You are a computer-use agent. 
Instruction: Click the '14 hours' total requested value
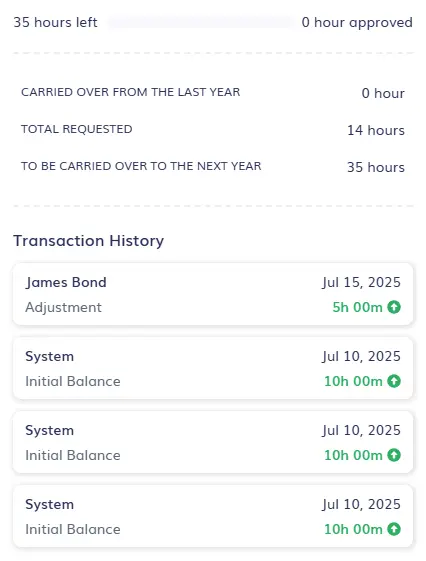tap(376, 130)
